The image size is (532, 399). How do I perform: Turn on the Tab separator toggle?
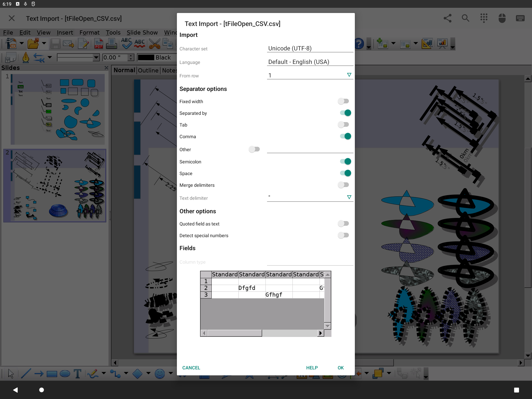343,125
